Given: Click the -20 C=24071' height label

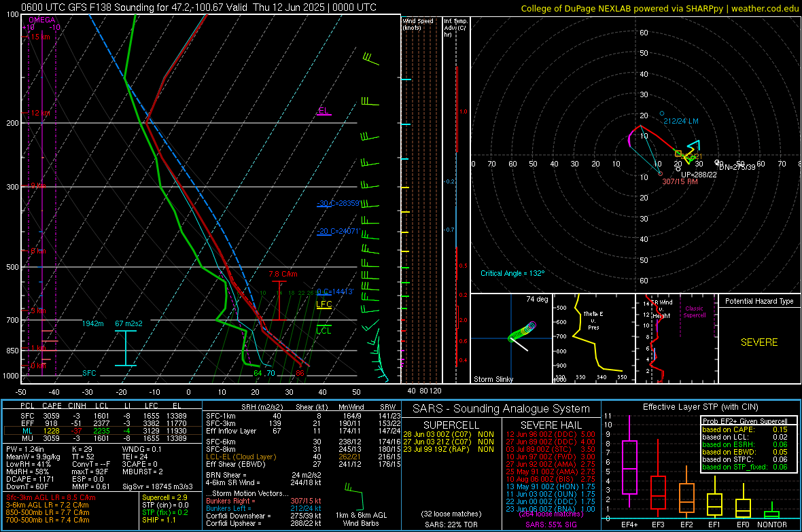Looking at the screenshot, I should pyautogui.click(x=338, y=231).
